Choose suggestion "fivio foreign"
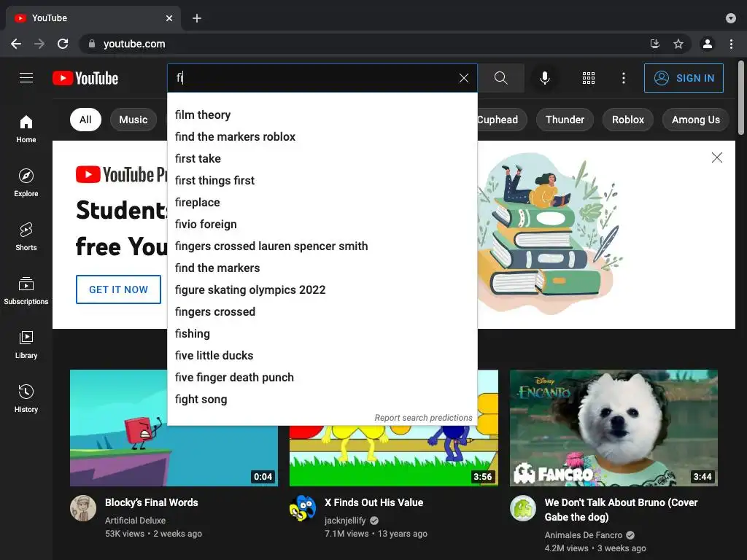Screen dimensions: 747x560 click(x=322, y=225)
